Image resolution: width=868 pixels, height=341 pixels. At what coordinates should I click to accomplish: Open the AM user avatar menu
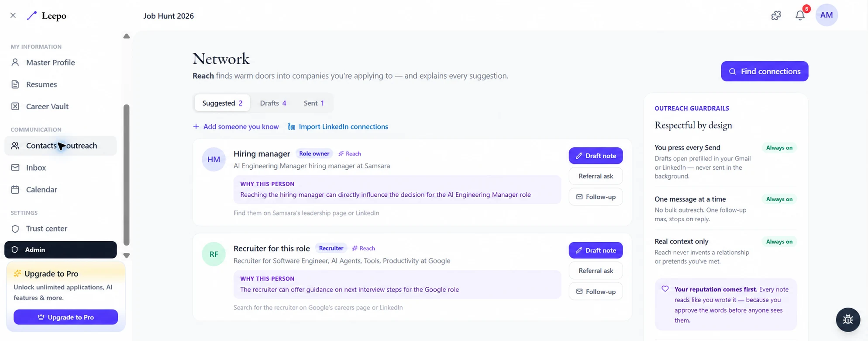[x=827, y=15]
